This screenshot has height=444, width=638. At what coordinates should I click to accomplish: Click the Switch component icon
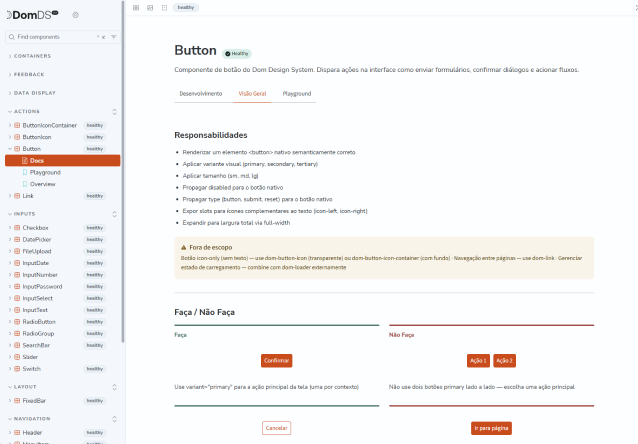[17, 369]
